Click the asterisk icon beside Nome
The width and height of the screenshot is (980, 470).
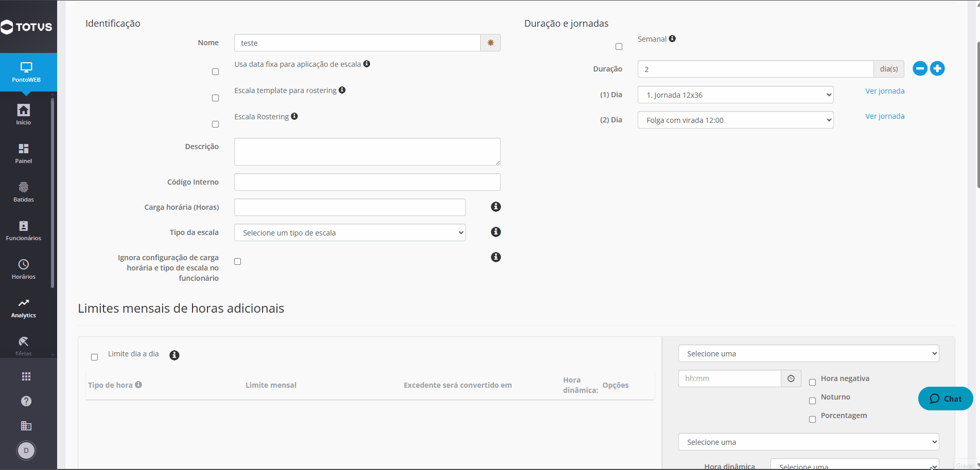pyautogui.click(x=491, y=43)
